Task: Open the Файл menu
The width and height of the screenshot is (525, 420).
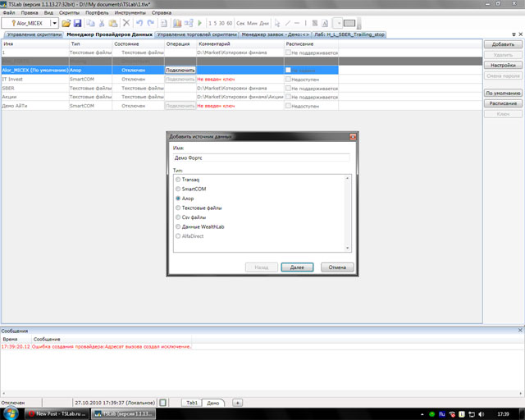Action: pyautogui.click(x=9, y=13)
